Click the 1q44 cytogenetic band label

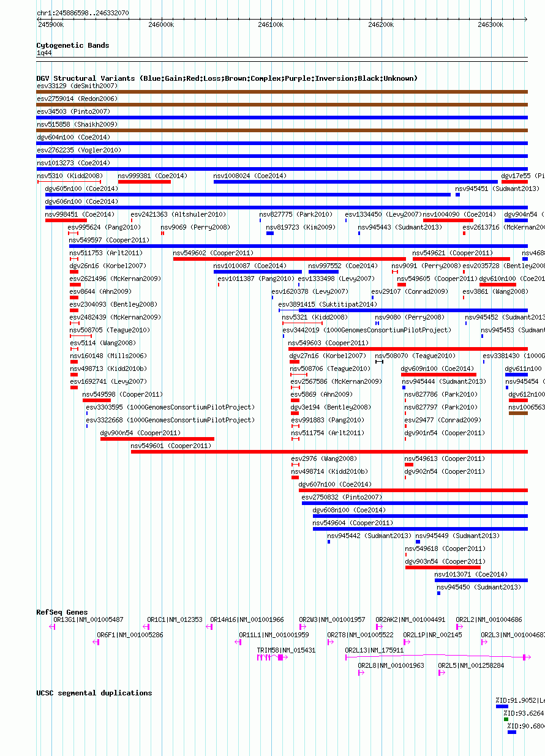[44, 53]
